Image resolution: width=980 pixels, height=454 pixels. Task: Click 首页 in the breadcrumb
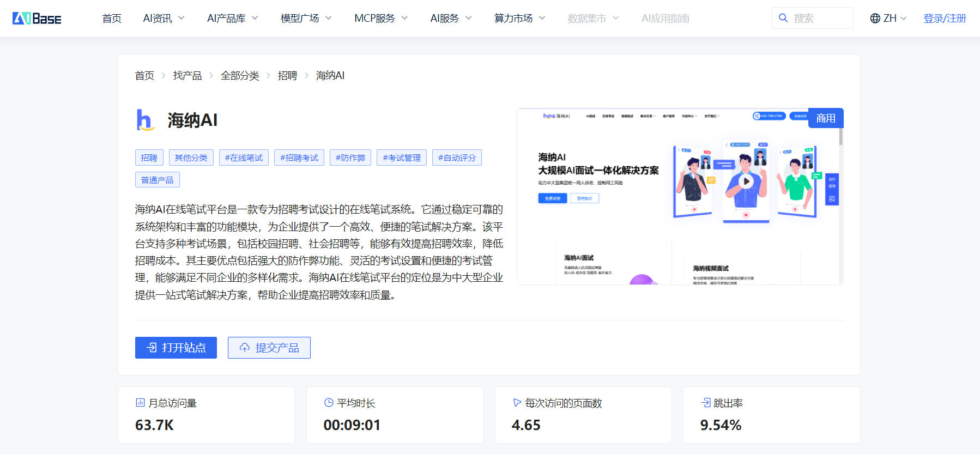point(144,76)
